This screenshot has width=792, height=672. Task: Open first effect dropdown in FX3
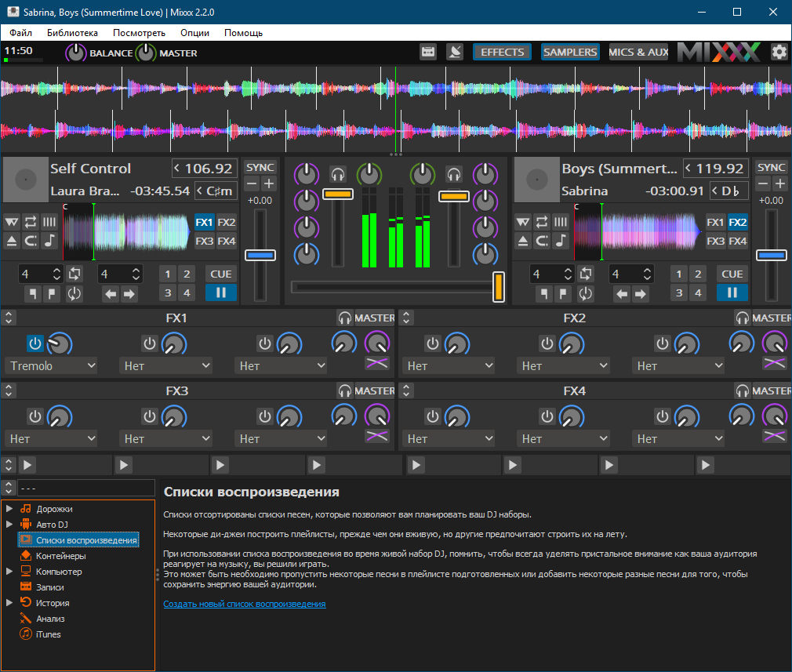[51, 438]
